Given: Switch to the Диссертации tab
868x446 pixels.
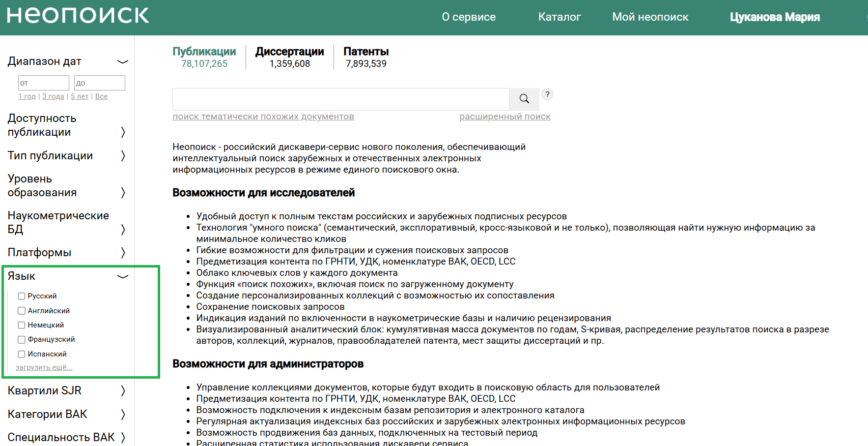Looking at the screenshot, I should pyautogui.click(x=290, y=57).
